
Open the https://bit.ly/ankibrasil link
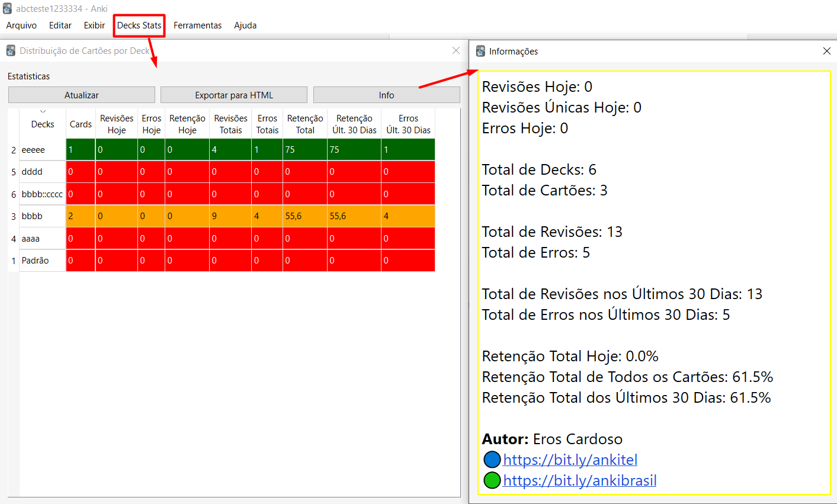click(579, 480)
